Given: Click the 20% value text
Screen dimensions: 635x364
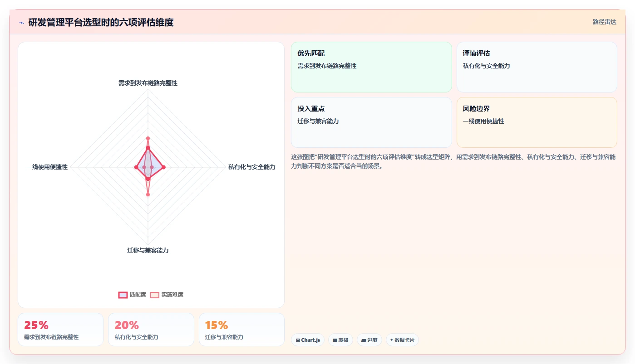Looking at the screenshot, I should pos(127,325).
